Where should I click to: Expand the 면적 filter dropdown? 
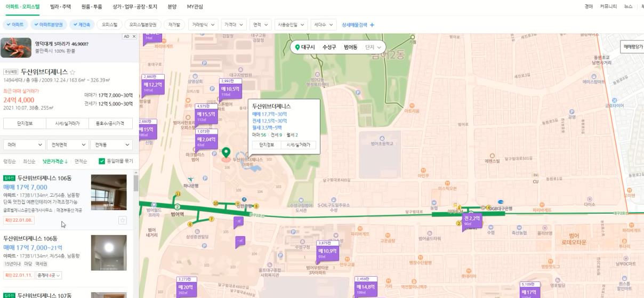tap(260, 25)
